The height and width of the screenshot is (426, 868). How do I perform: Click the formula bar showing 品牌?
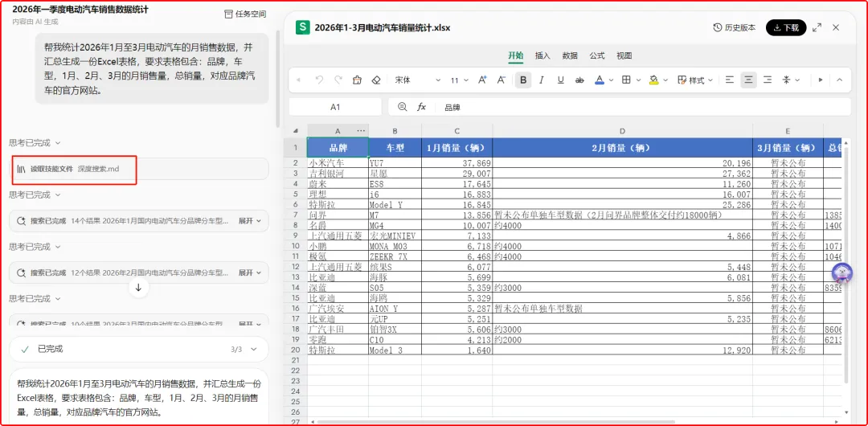coord(642,107)
